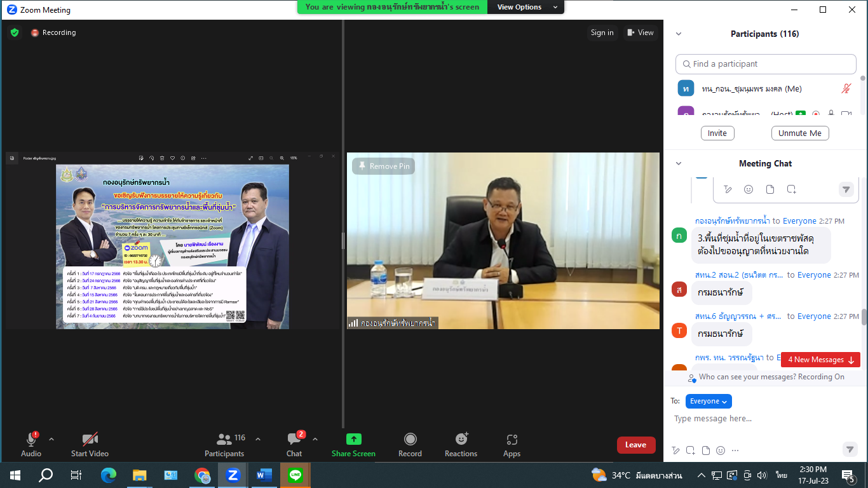Click the Reactions icon in the toolbar

pyautogui.click(x=461, y=440)
